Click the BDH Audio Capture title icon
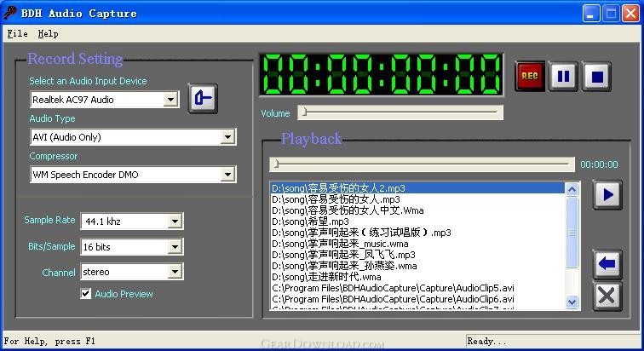 [10, 13]
